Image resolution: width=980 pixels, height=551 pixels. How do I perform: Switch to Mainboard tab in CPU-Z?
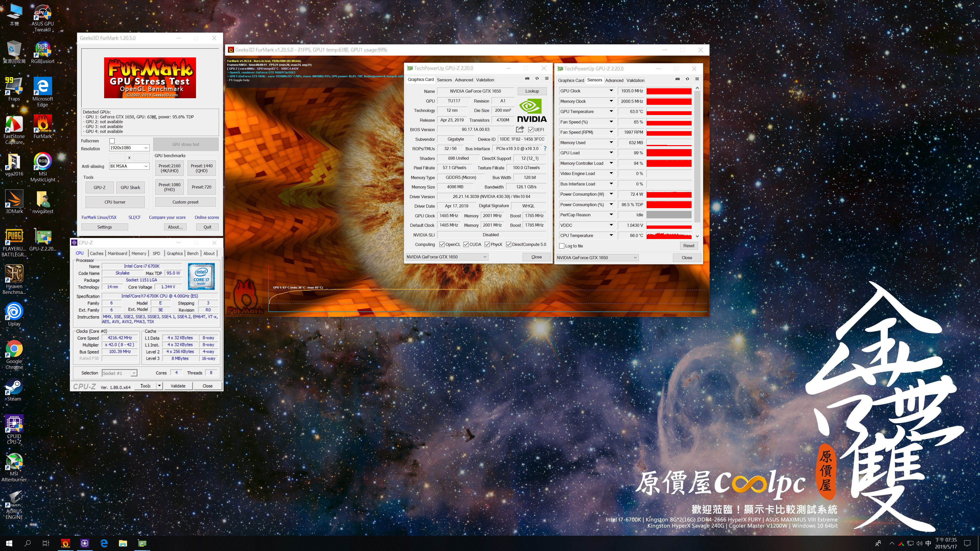[x=117, y=253]
